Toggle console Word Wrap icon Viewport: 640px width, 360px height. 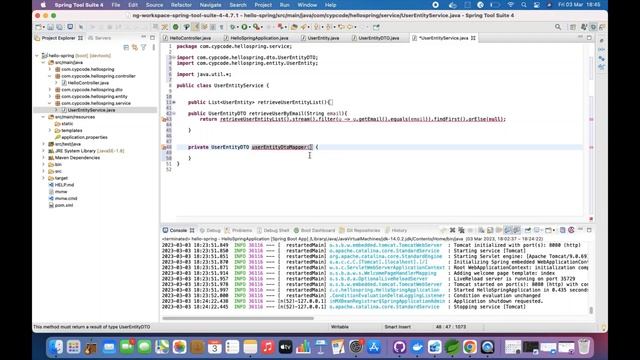point(499,230)
